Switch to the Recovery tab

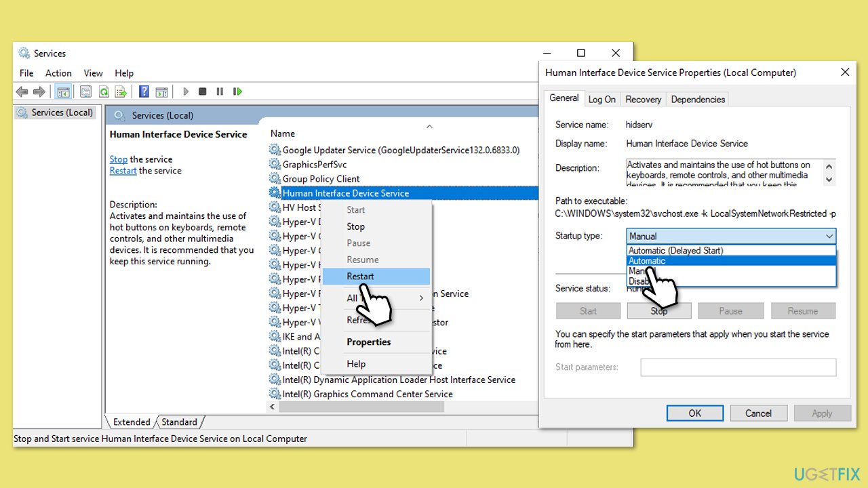coord(644,99)
